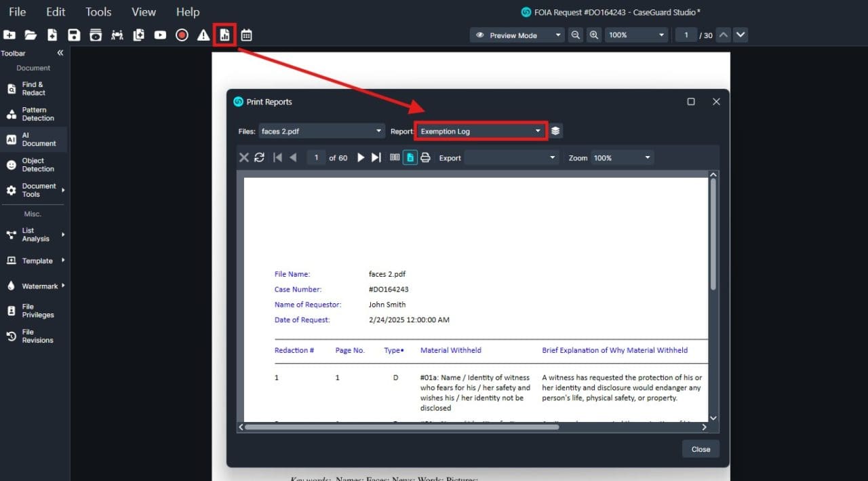Toggle the single page view mode
Image resolution: width=868 pixels, height=481 pixels.
click(x=410, y=157)
